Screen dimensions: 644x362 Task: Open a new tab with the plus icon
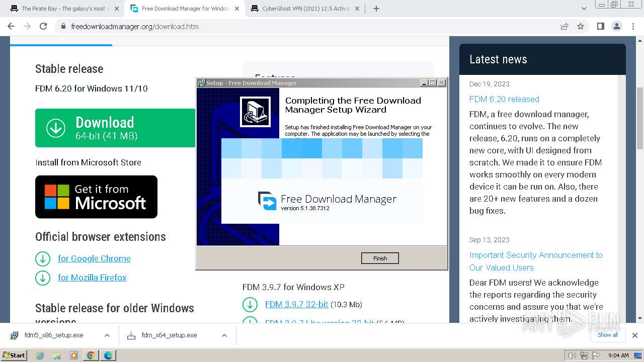tap(376, 9)
